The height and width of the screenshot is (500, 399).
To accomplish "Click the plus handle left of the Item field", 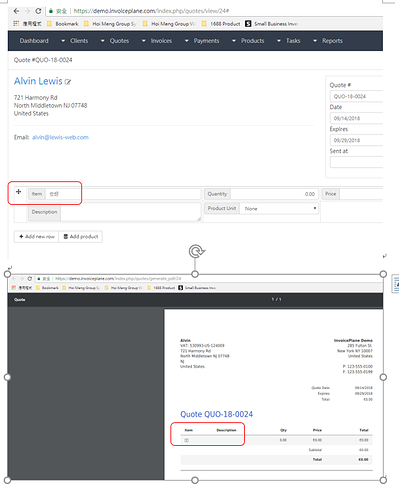I will [x=19, y=192].
